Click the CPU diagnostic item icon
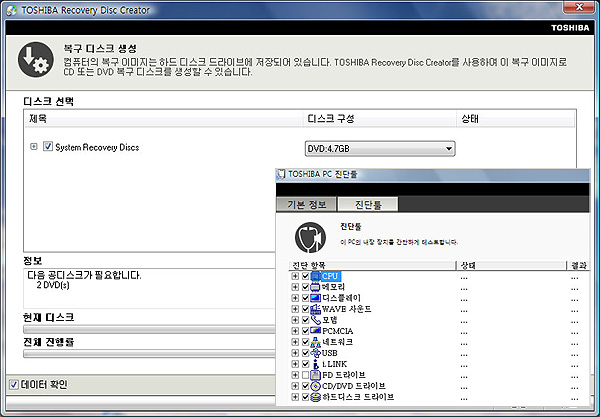The width and height of the screenshot is (600, 417). [x=316, y=276]
